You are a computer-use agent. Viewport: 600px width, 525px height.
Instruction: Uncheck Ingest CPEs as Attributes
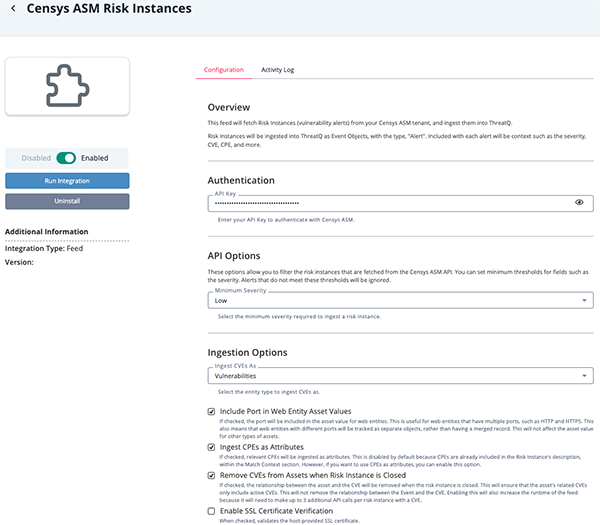pos(211,447)
